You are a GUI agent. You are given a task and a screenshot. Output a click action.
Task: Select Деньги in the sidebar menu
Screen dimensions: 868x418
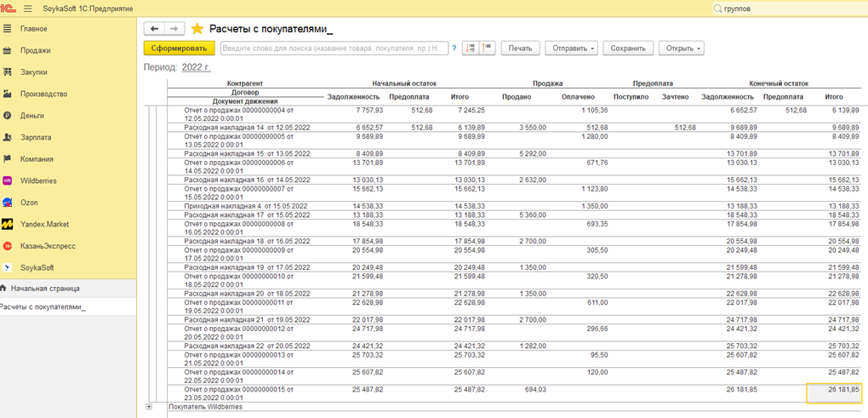coord(32,115)
